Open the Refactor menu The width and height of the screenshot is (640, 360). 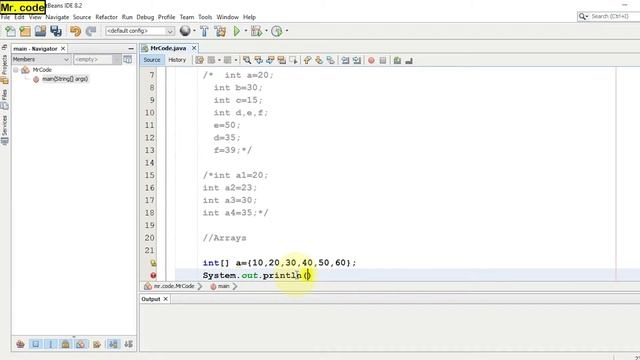point(107,17)
